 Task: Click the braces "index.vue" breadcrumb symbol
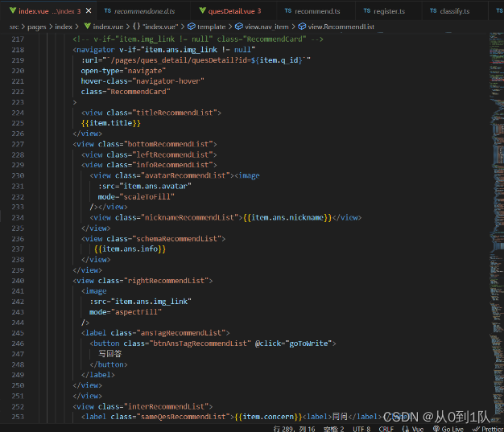tap(156, 27)
